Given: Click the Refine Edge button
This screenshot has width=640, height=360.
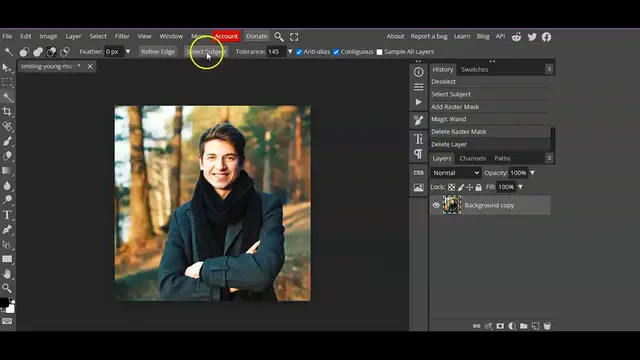Looking at the screenshot, I should coord(158,52).
